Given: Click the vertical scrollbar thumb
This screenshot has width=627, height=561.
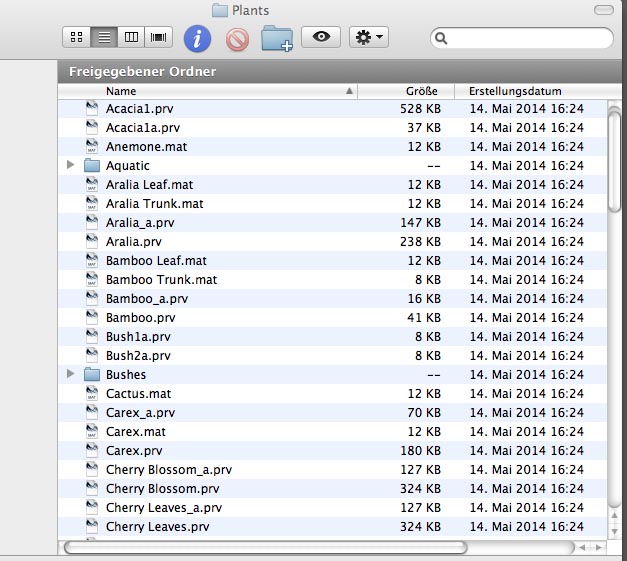Looking at the screenshot, I should (614, 162).
